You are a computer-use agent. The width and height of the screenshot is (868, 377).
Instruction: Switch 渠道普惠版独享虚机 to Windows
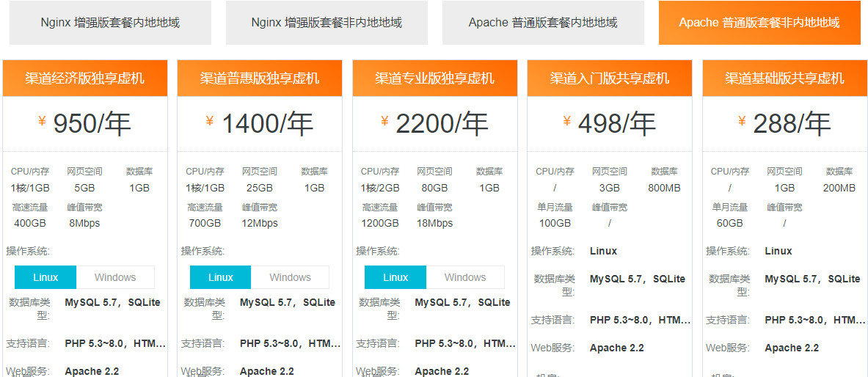[290, 277]
